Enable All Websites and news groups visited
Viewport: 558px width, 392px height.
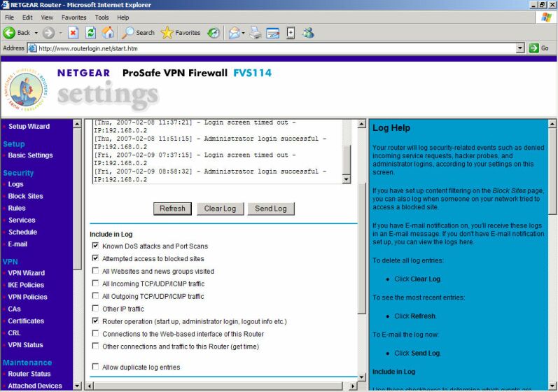click(x=95, y=271)
